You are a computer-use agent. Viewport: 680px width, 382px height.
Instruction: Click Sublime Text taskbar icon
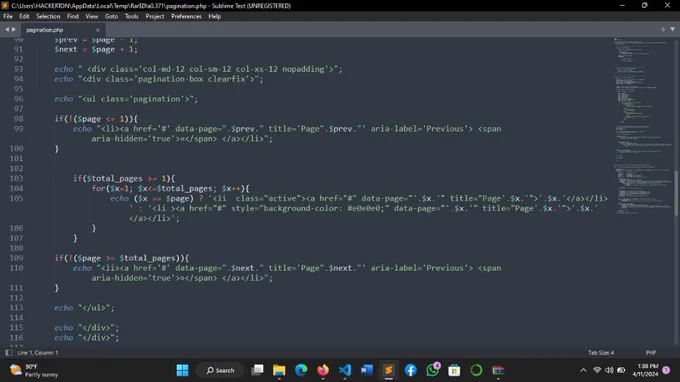point(389,370)
